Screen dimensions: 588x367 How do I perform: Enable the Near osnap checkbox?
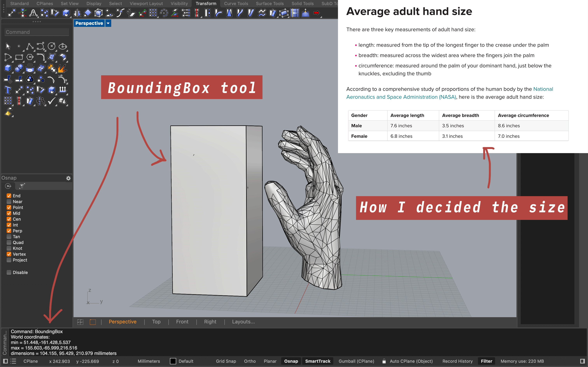(x=9, y=201)
